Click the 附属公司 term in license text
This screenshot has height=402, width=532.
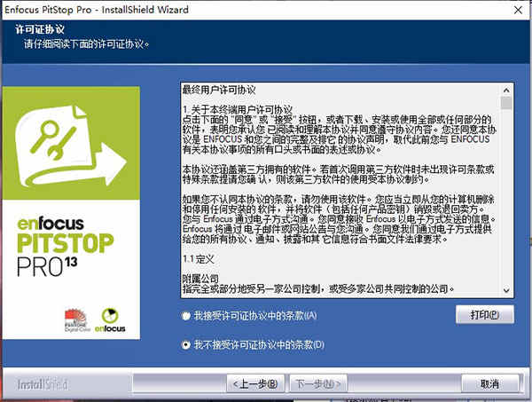coord(200,279)
